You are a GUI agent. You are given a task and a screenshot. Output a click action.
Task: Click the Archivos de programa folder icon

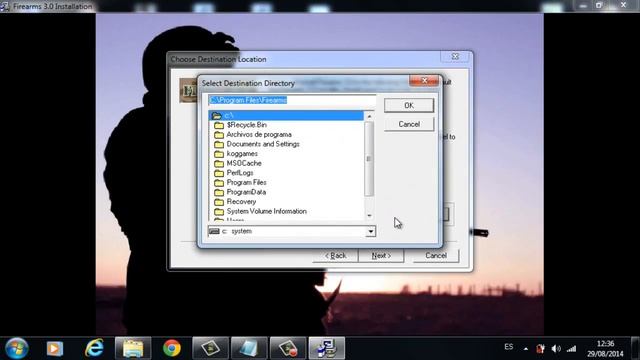coord(219,135)
